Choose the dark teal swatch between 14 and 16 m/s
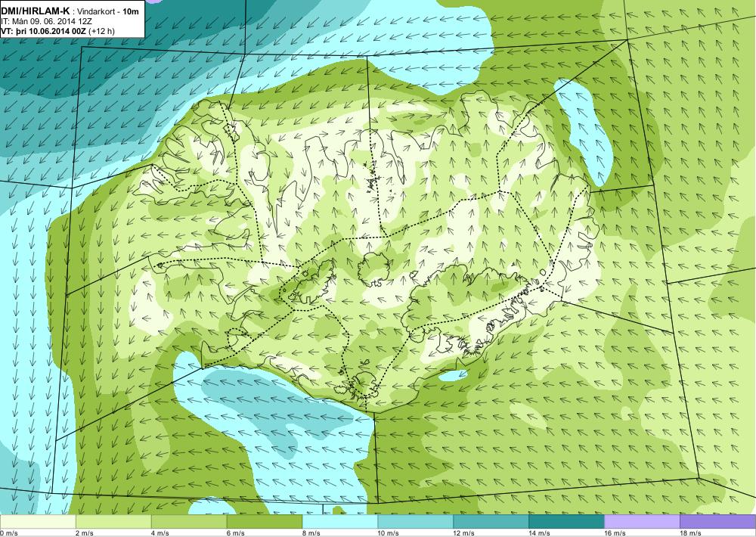756x537 pixels. (566, 522)
